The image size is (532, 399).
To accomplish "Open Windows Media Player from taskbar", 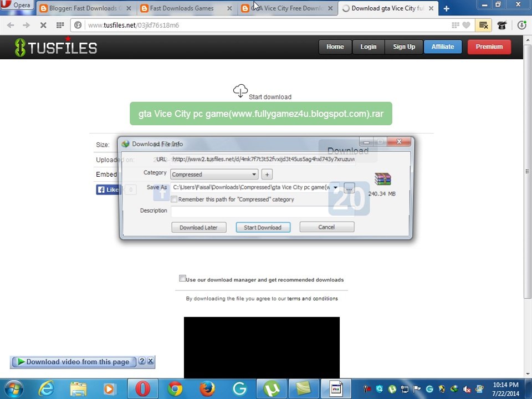I will (109, 389).
